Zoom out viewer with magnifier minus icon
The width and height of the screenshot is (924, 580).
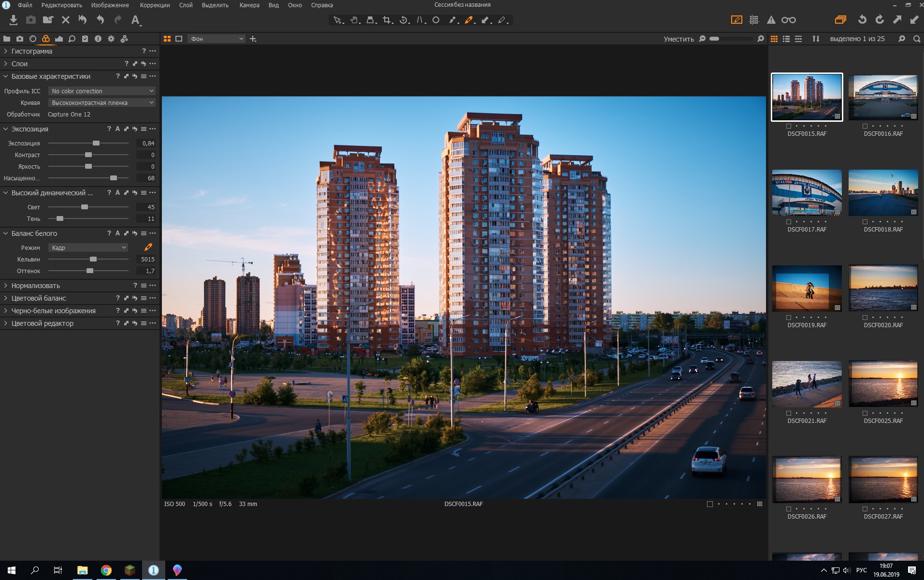(x=702, y=39)
